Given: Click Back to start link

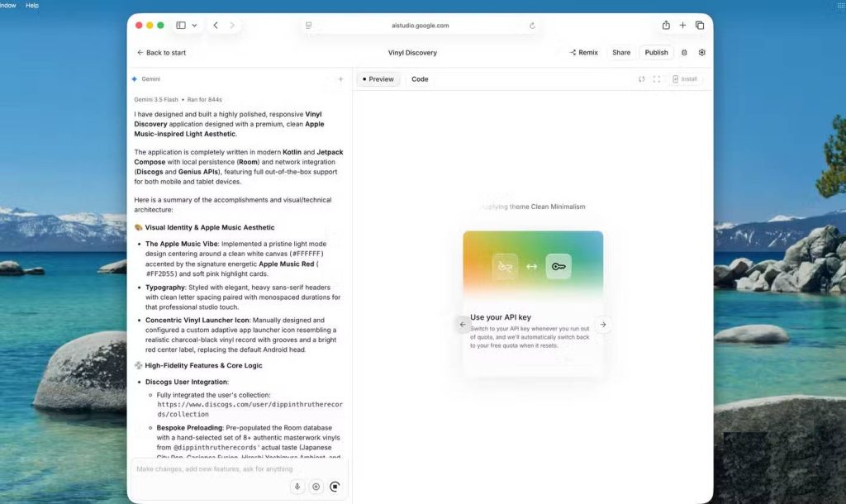Looking at the screenshot, I should 161,53.
